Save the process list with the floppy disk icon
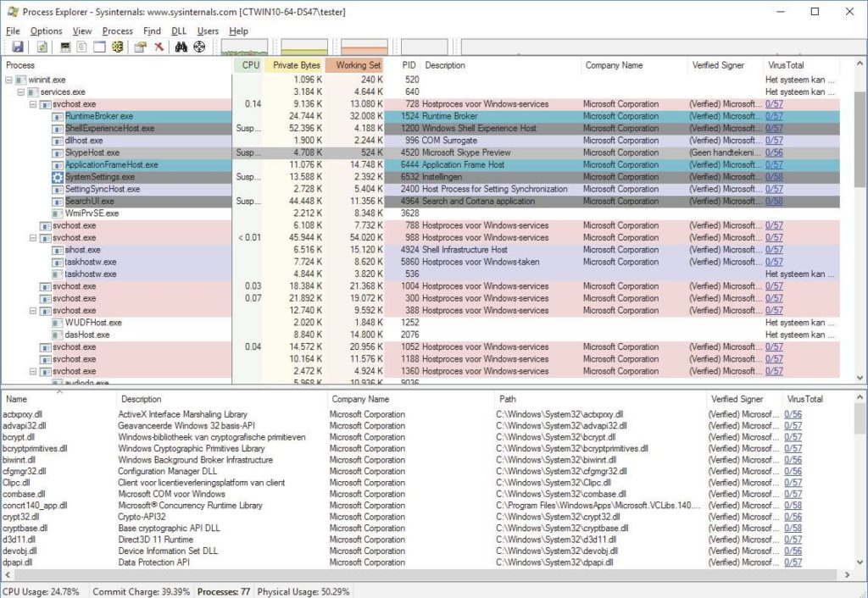868x598 pixels. (x=17, y=47)
